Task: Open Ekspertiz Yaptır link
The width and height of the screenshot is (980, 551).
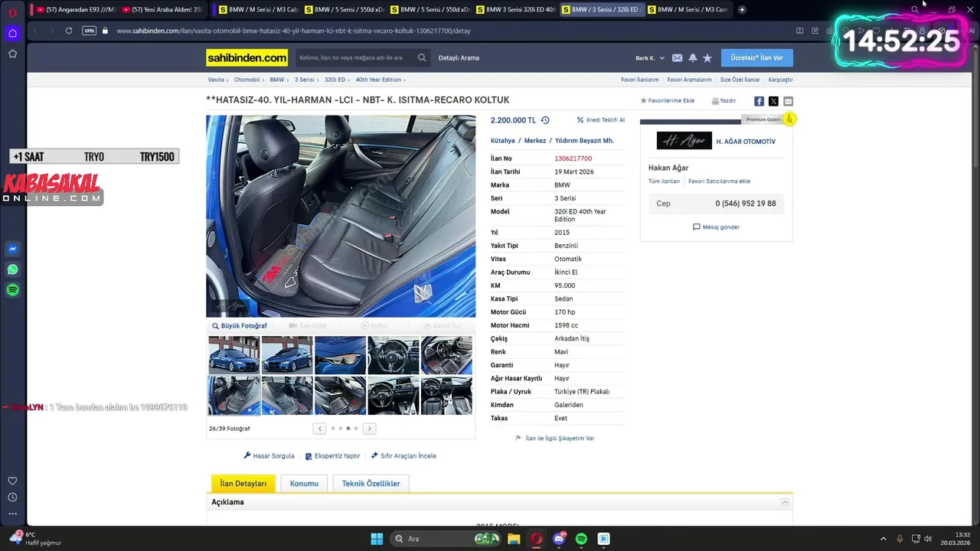Action: pos(332,456)
